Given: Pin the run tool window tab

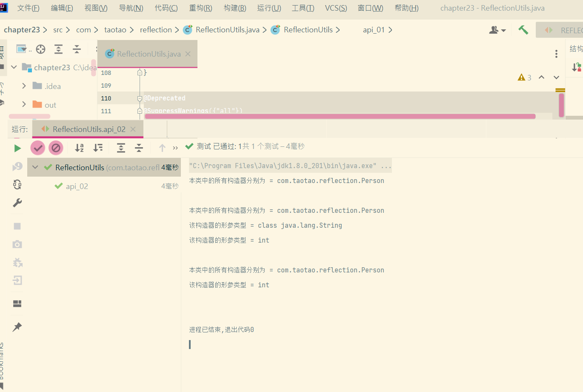Looking at the screenshot, I should point(17,326).
